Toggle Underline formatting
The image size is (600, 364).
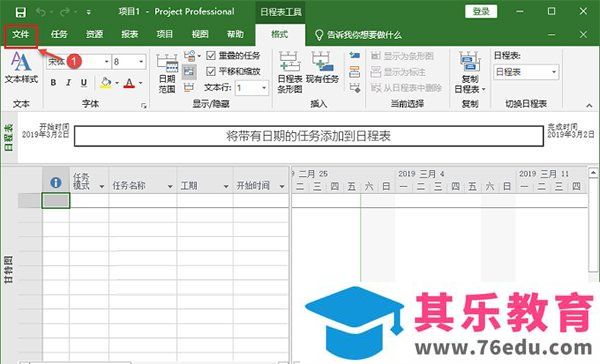point(84,83)
